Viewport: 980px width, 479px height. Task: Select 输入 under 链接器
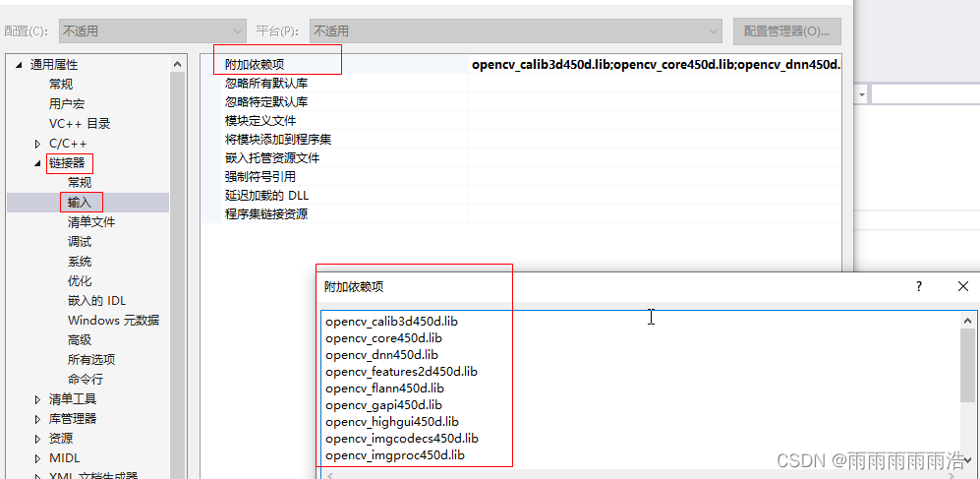80,202
